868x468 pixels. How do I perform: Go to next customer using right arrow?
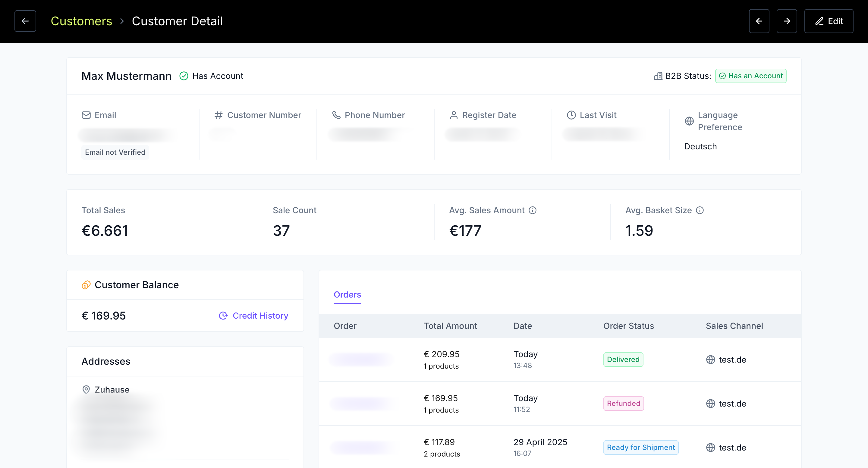pos(786,21)
